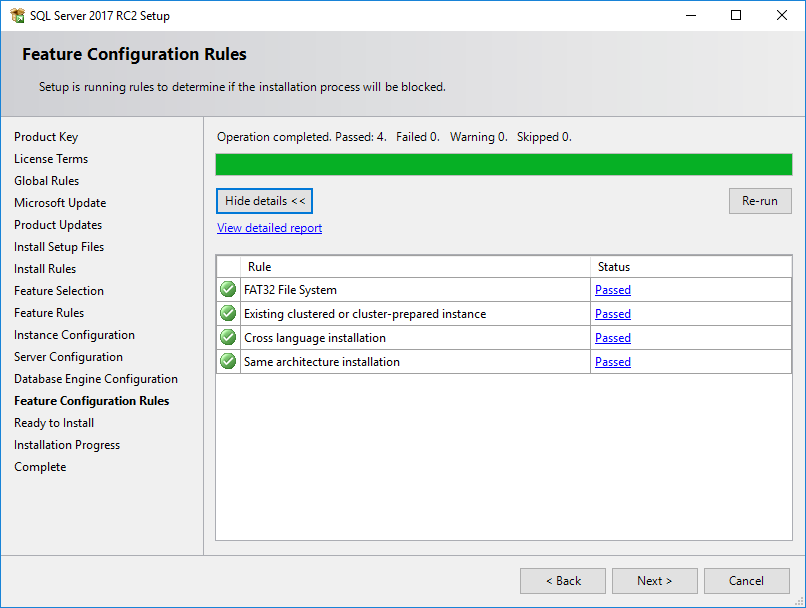Click the check icon for Same architecture installation
Screen dimensions: 806x608
228,361
